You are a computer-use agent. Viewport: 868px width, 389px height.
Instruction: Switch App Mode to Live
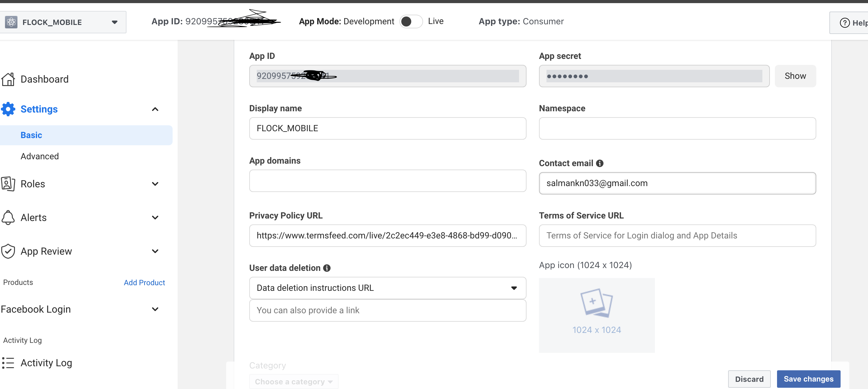(x=411, y=21)
